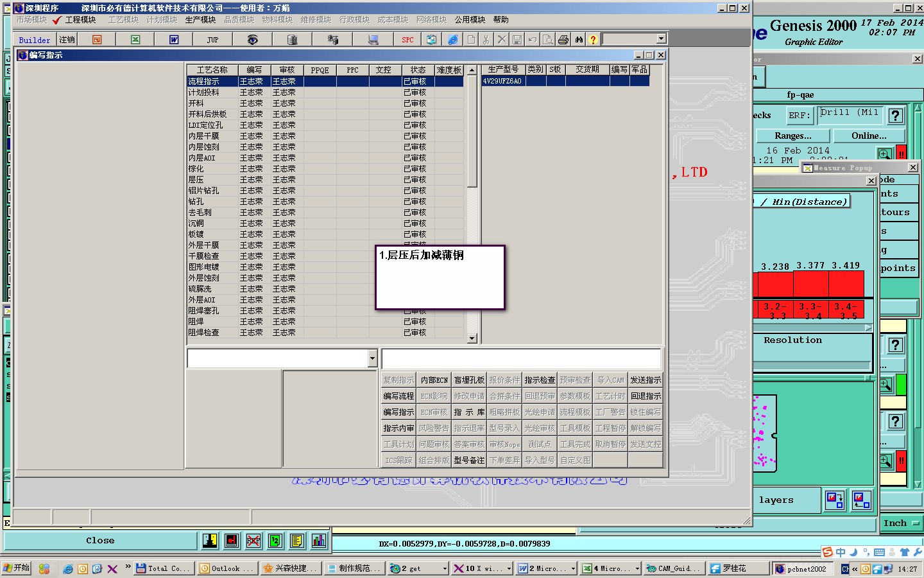
Task: Click the 注销 logout button
Action: point(67,40)
